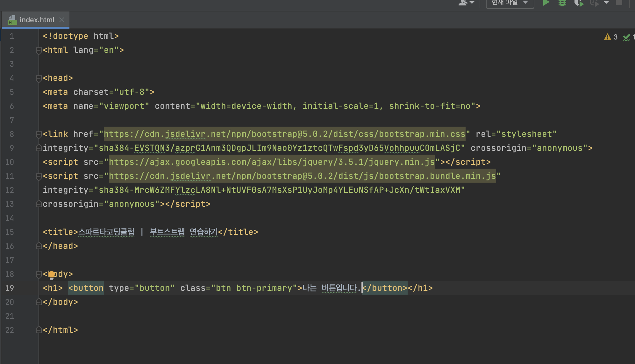This screenshot has width=635, height=364.
Task: Click the closing </head> tag
Action: (x=61, y=246)
